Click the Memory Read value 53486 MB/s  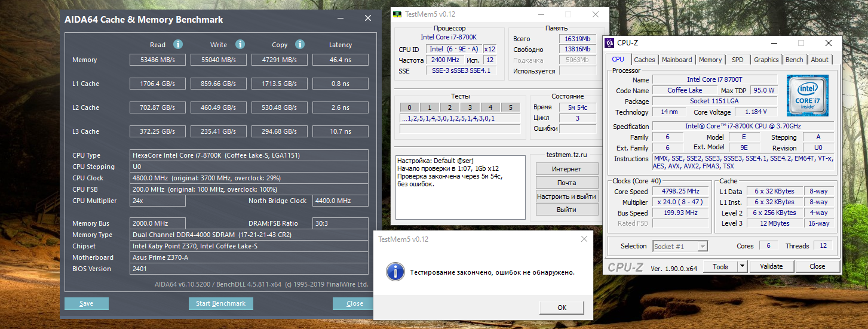[158, 60]
